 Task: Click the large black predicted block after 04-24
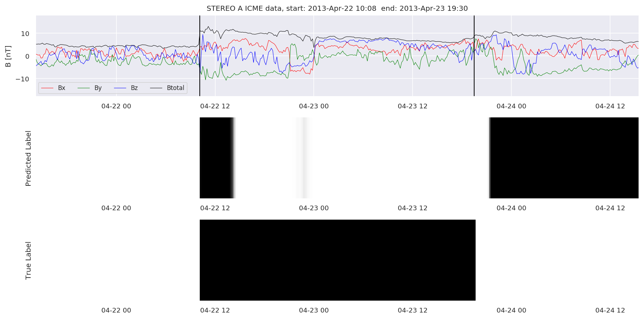(564, 158)
